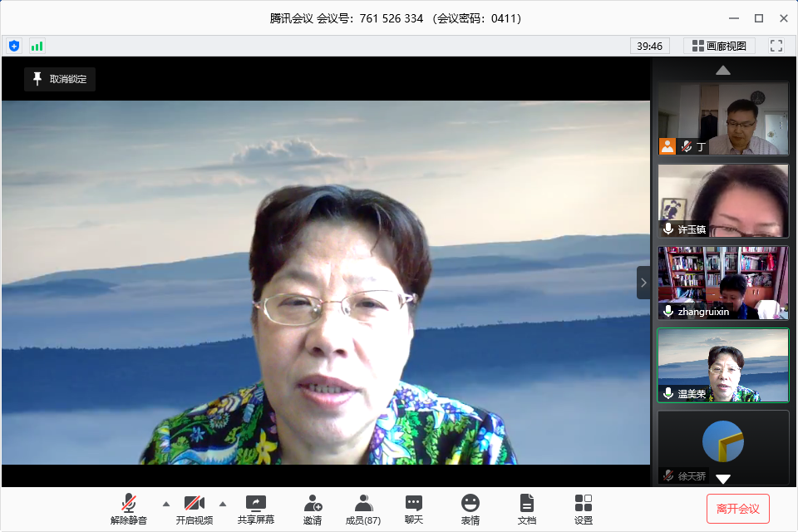Open the Members (成员87) list

click(363, 509)
